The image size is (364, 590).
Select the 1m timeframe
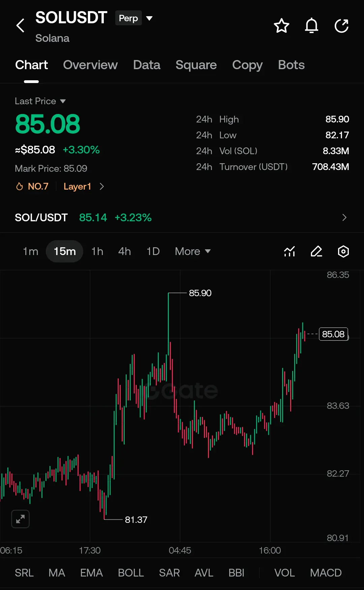click(x=30, y=251)
